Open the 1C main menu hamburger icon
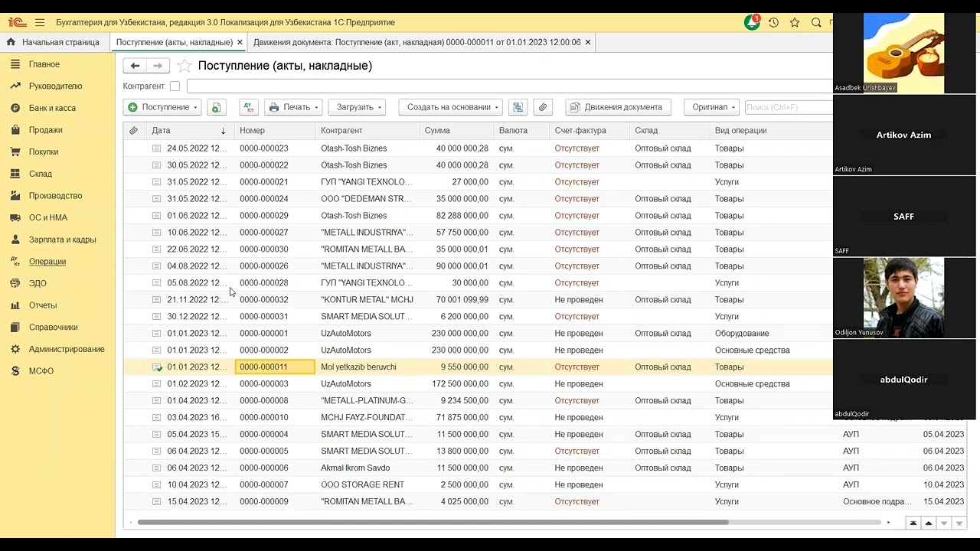 coord(40,23)
